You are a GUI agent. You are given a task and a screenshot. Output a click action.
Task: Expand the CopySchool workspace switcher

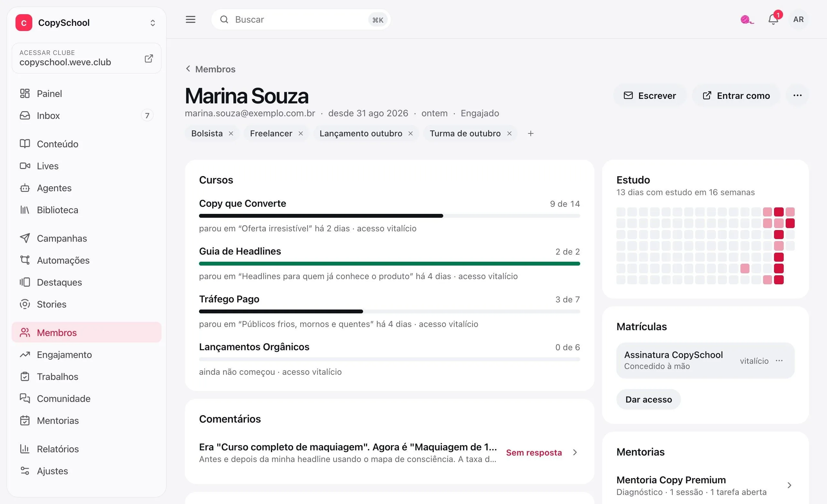pos(152,23)
